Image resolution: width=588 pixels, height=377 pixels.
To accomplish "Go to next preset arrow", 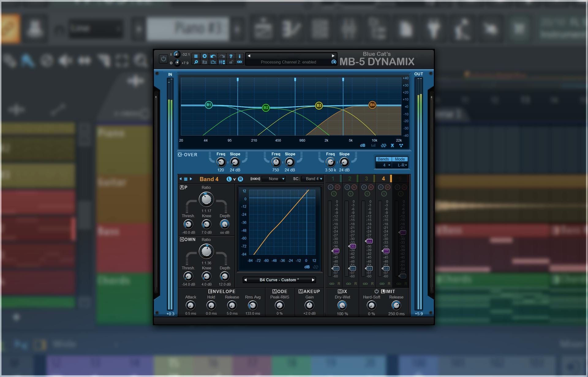I will [x=333, y=56].
